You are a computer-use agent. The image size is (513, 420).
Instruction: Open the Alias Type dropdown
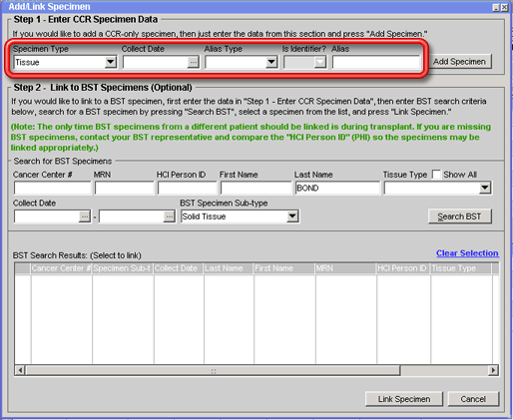(x=271, y=62)
